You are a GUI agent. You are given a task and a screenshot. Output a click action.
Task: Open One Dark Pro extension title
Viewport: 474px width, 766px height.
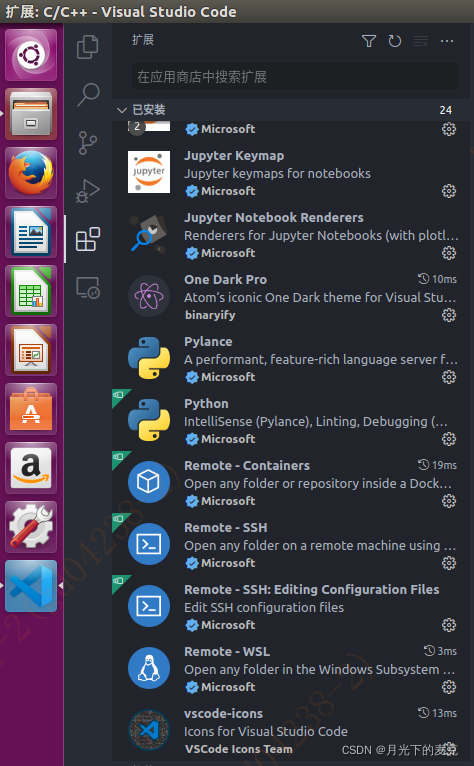click(x=225, y=280)
